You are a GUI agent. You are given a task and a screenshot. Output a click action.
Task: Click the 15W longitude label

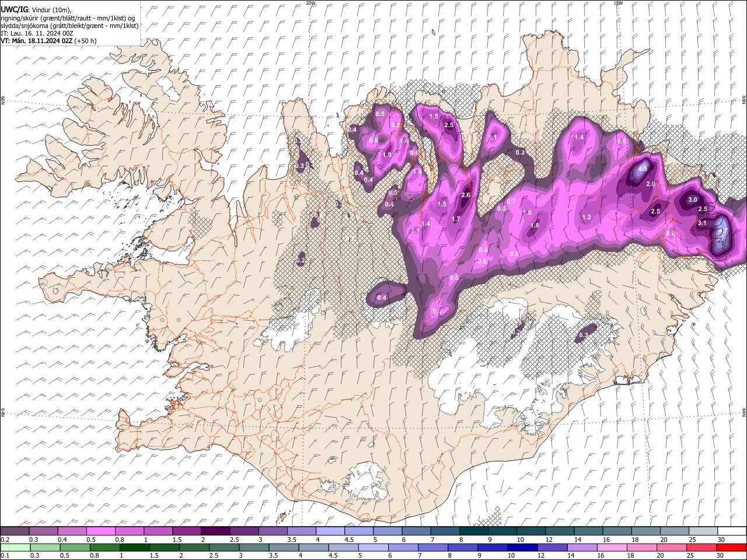pos(618,3)
